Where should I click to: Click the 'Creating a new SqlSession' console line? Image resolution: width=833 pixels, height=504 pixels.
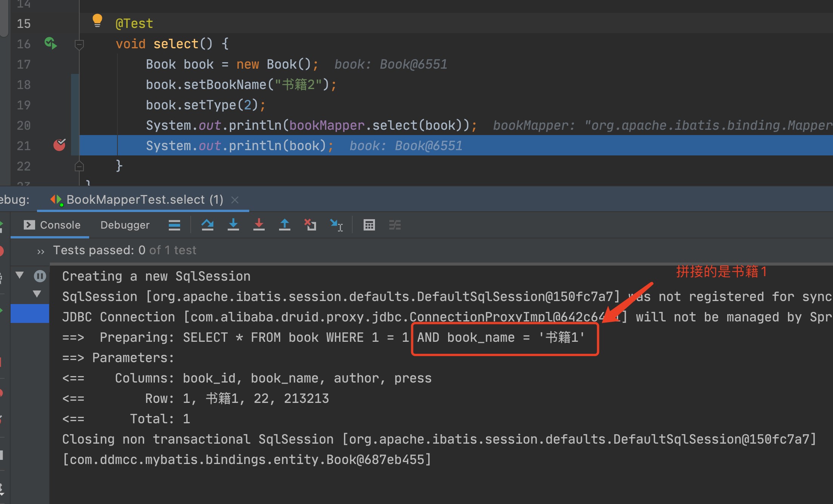point(156,276)
